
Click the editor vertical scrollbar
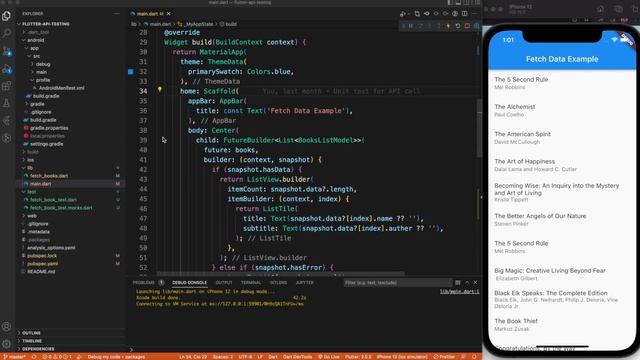point(479,128)
